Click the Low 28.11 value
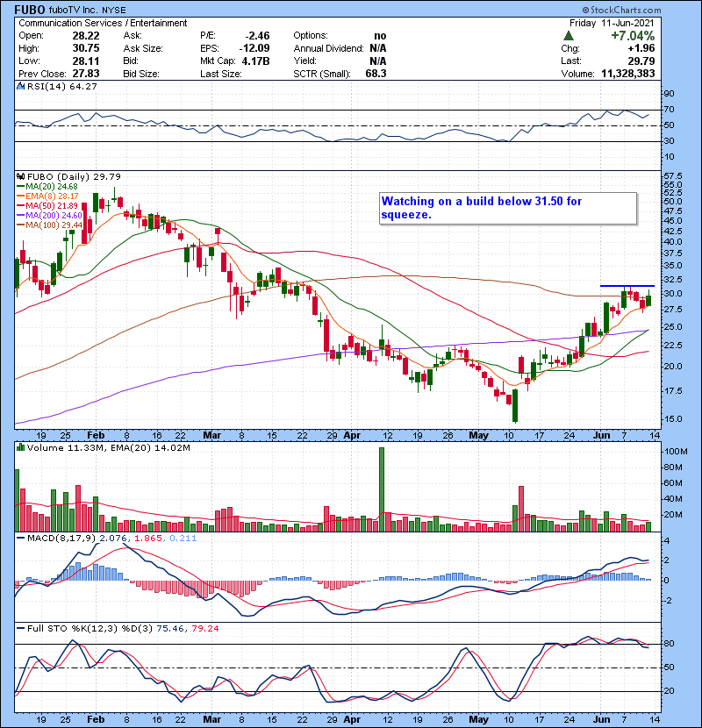Screen dimensions: 702x728 tap(86, 61)
